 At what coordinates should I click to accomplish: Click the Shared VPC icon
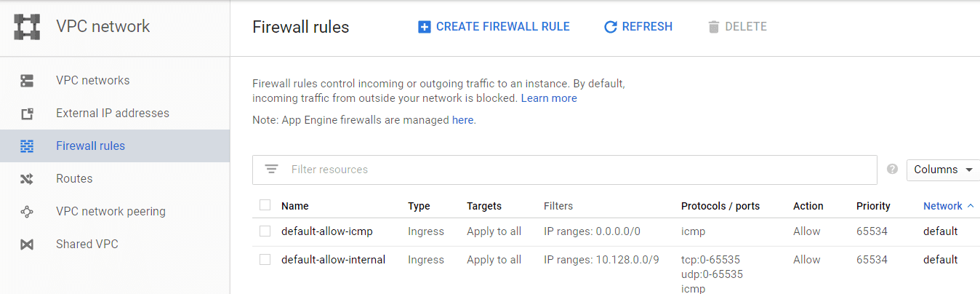27,245
